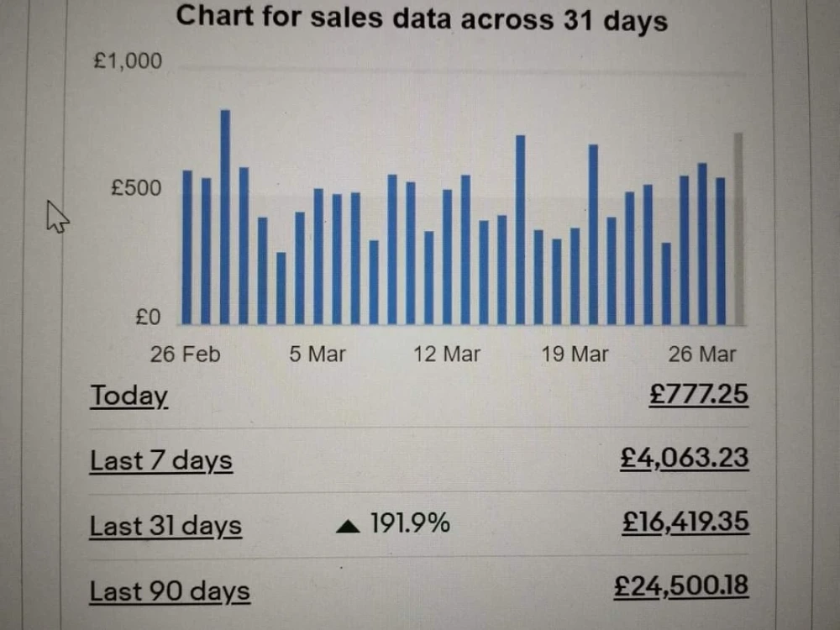Click the 12 Mar axis label

click(447, 354)
